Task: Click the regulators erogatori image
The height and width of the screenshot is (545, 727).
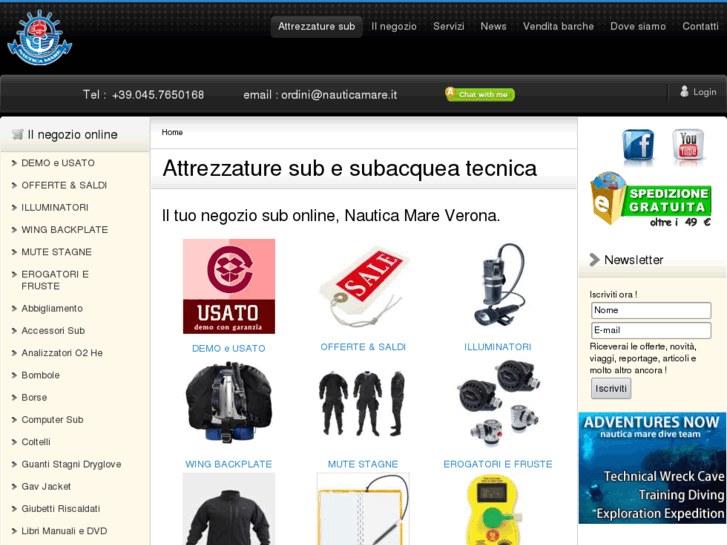Action: (498, 402)
